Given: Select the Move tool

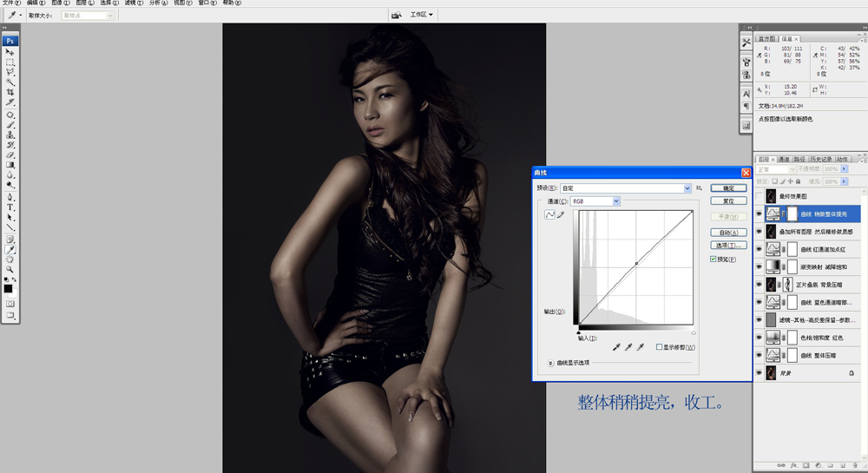Looking at the screenshot, I should tap(10, 51).
